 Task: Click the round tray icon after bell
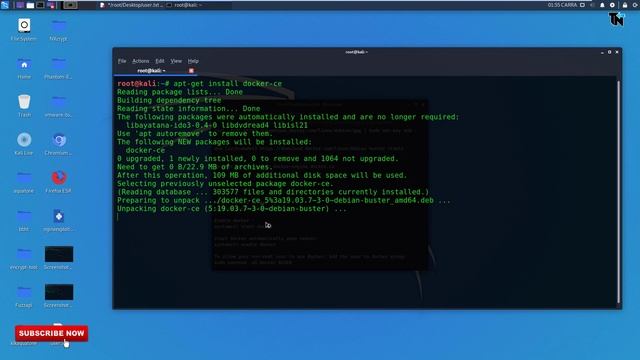[612, 5]
